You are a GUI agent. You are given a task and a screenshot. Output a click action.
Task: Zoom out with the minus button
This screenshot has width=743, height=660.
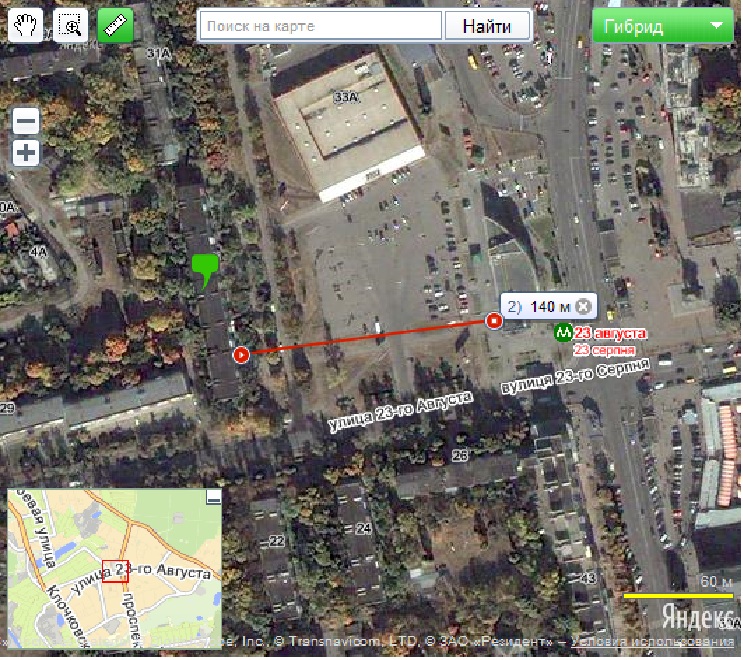pos(26,121)
